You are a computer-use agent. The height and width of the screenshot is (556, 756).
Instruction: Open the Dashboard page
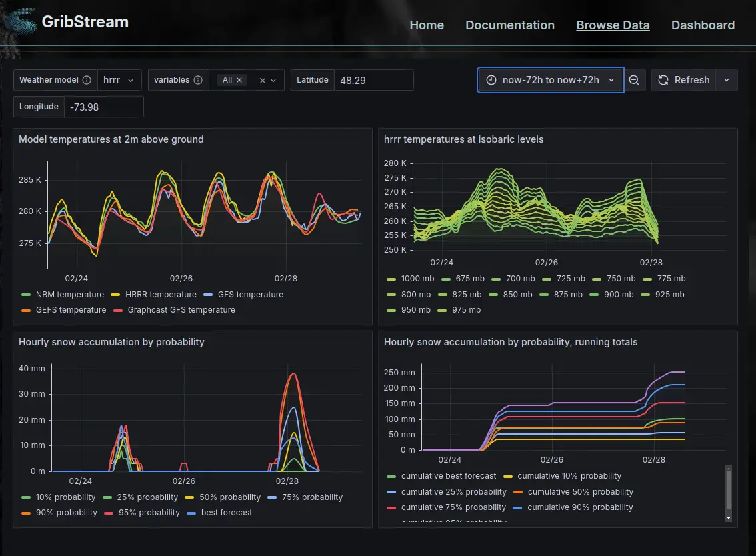pyautogui.click(x=703, y=25)
